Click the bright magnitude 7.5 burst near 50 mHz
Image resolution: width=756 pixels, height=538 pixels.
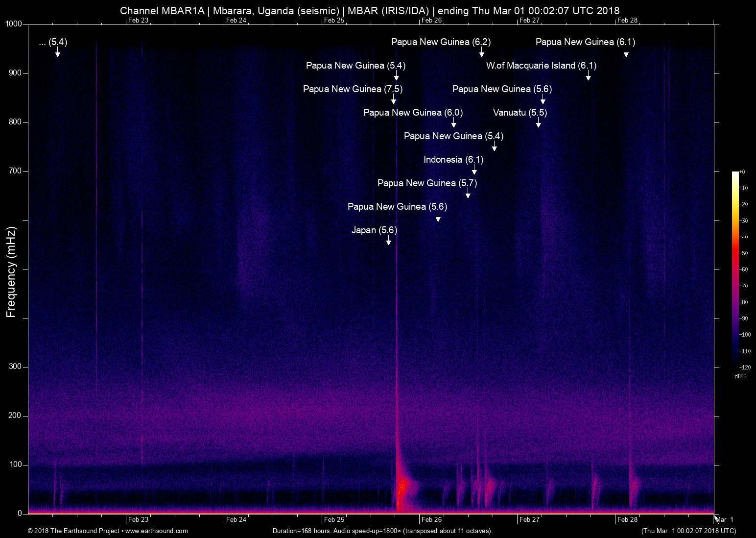pyautogui.click(x=402, y=488)
